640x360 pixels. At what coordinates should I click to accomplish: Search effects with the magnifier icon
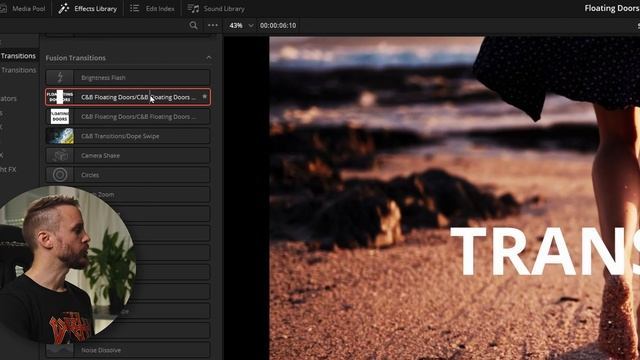[x=193, y=25]
